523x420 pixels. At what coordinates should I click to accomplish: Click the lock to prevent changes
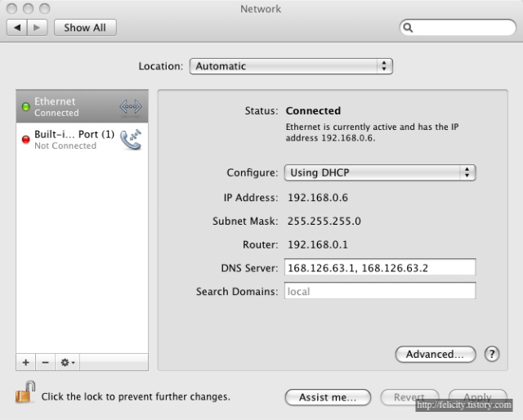(x=25, y=392)
